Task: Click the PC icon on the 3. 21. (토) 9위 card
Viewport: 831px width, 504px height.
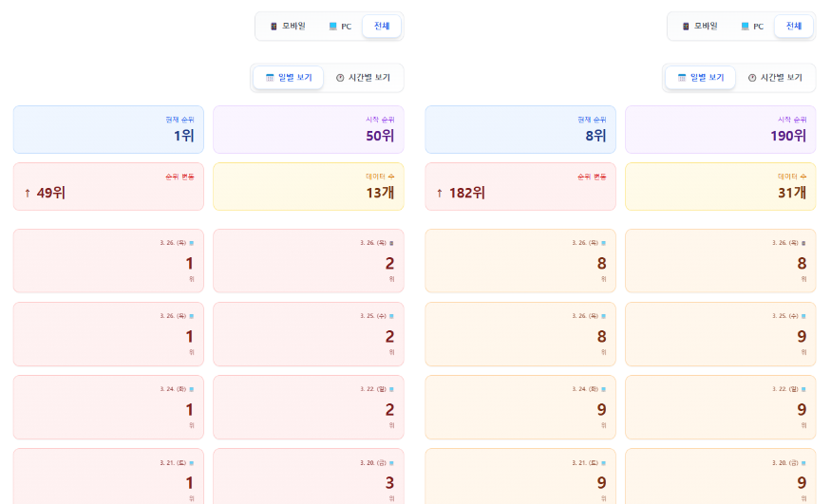Action: pyautogui.click(x=603, y=462)
